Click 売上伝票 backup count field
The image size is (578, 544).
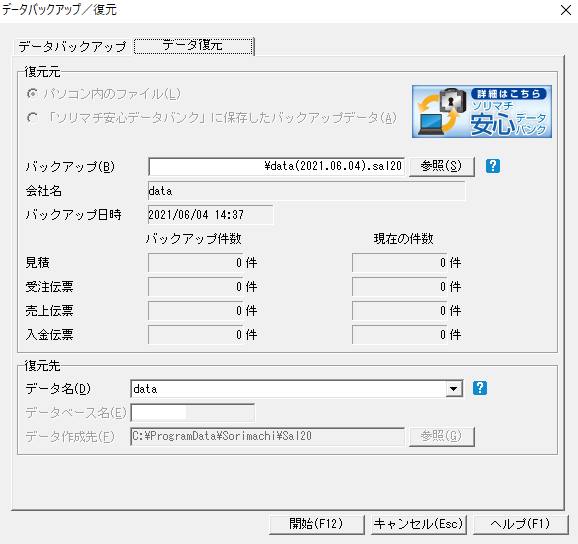tap(195, 311)
